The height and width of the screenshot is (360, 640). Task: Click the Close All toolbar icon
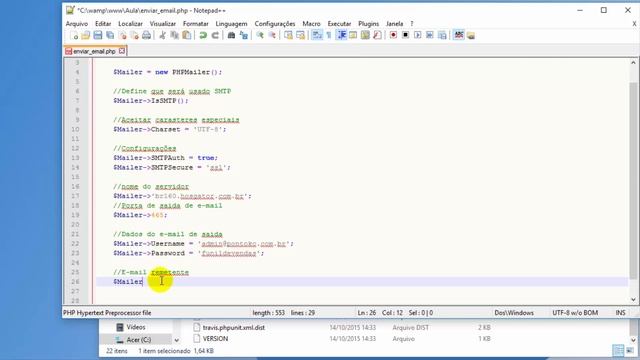point(134,36)
